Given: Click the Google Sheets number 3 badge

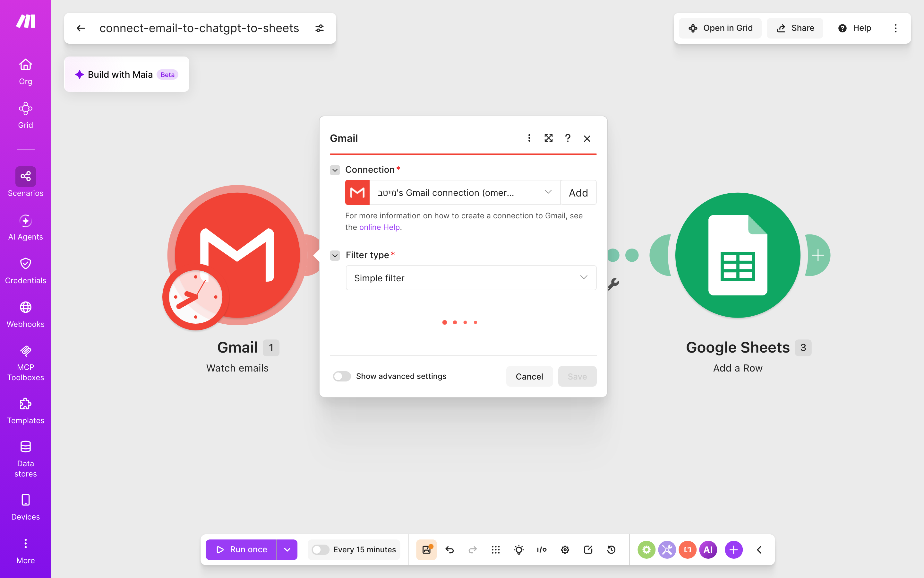Looking at the screenshot, I should [803, 347].
